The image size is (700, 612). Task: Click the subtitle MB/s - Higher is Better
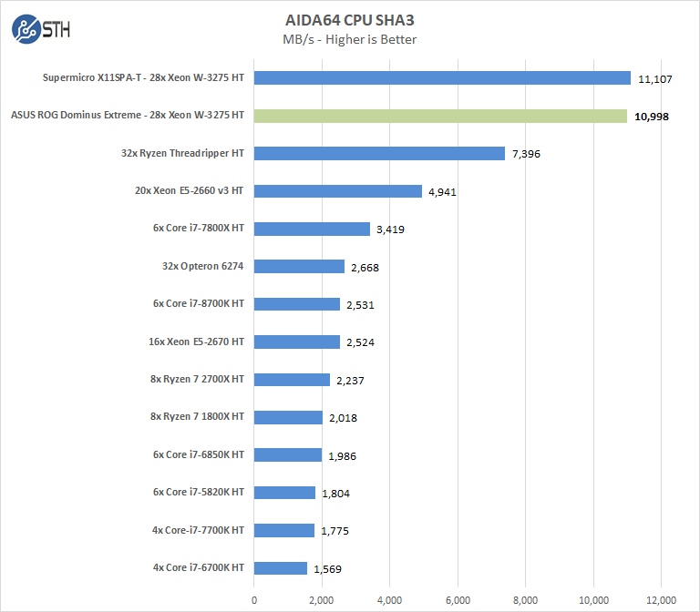(350, 40)
